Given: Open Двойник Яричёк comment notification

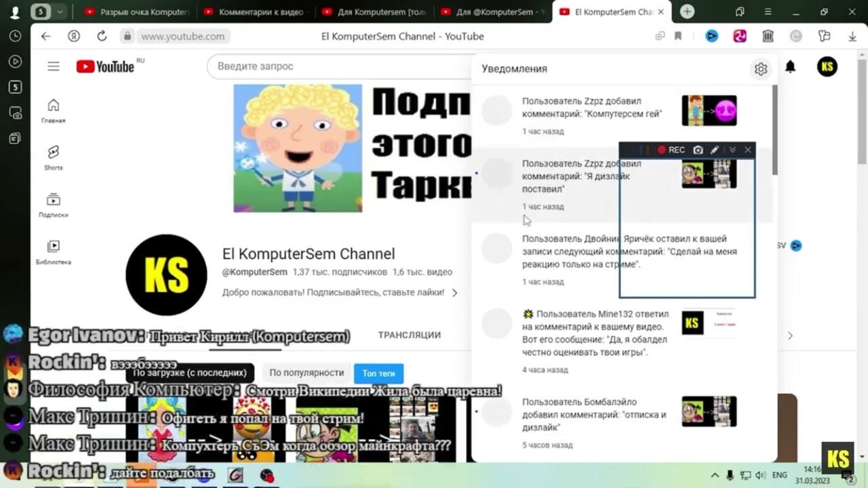Looking at the screenshot, I should point(623,260).
